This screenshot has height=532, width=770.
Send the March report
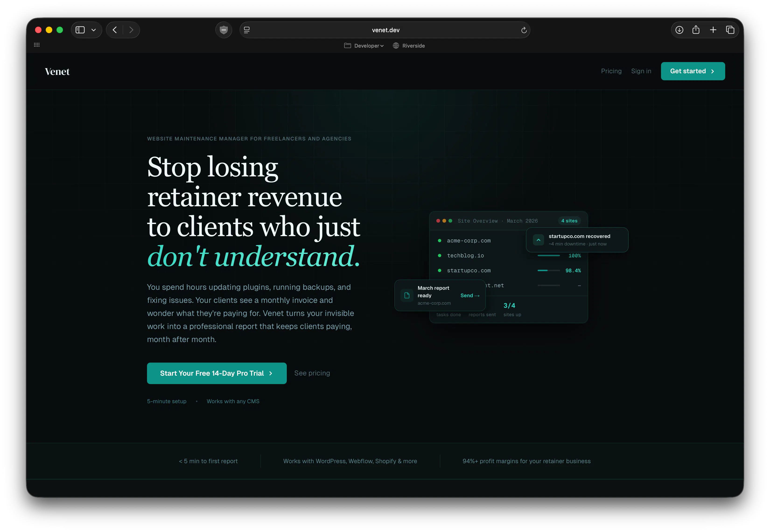[470, 295]
